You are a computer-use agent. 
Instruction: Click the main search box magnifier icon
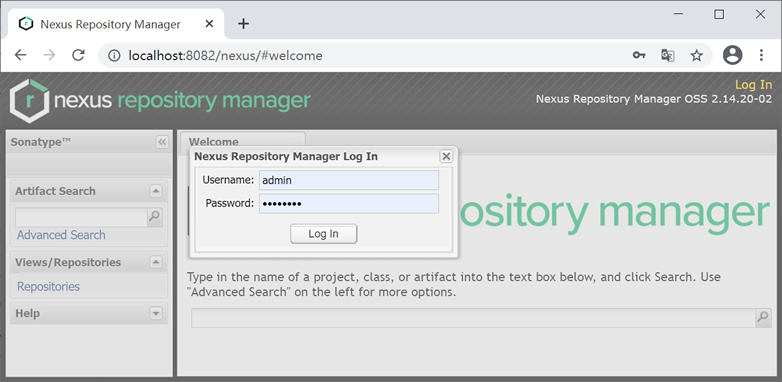763,318
